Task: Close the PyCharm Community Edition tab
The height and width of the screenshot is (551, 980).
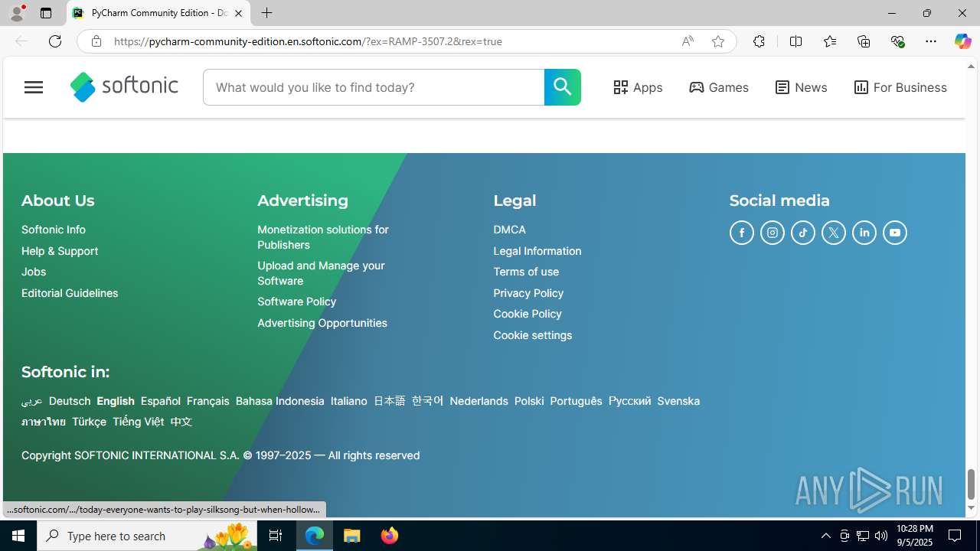Action: tap(238, 13)
